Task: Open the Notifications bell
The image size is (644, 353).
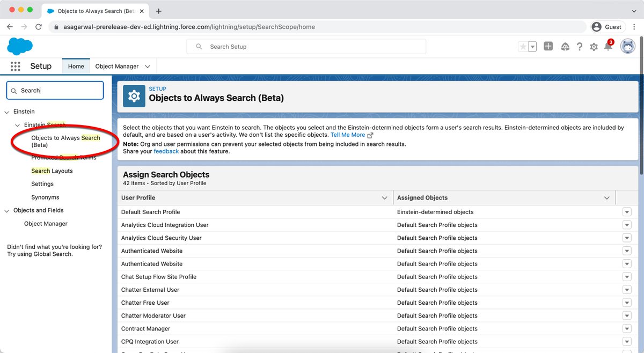Action: click(608, 47)
